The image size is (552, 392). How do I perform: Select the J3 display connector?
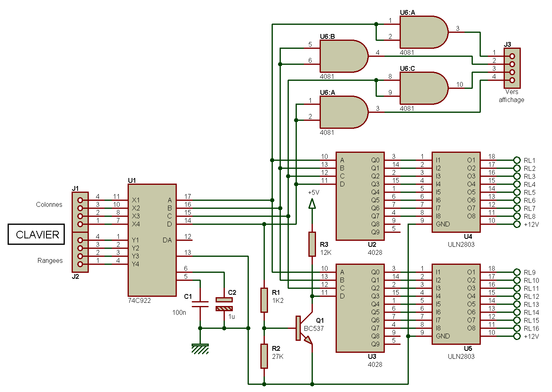coord(512,68)
